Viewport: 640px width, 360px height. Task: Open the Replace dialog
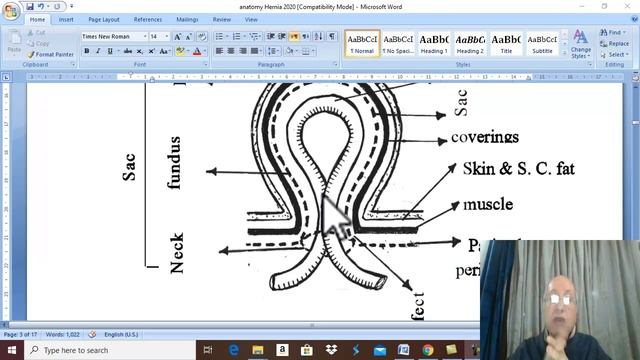[x=614, y=43]
